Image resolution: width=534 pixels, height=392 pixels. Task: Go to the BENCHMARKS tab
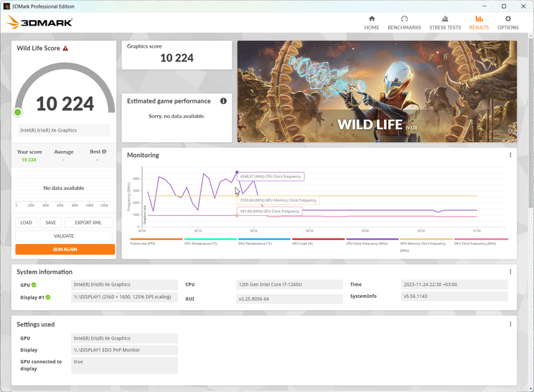404,23
